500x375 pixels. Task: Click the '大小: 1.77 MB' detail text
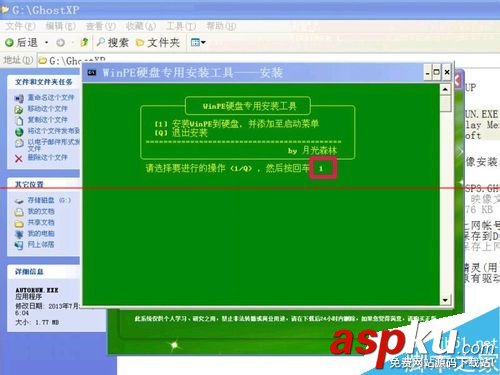[x=37, y=322]
